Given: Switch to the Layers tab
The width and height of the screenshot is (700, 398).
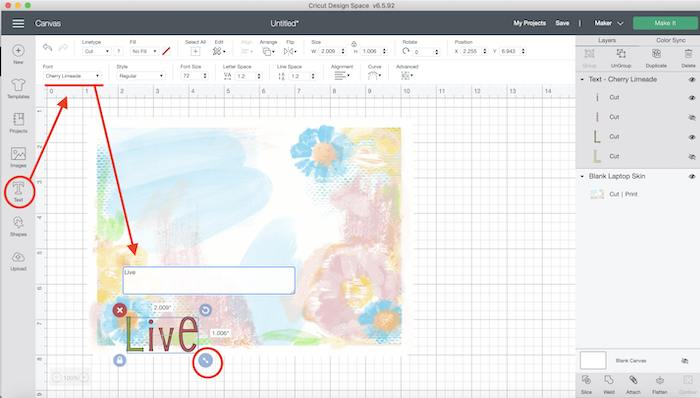Looking at the screenshot, I should click(607, 40).
